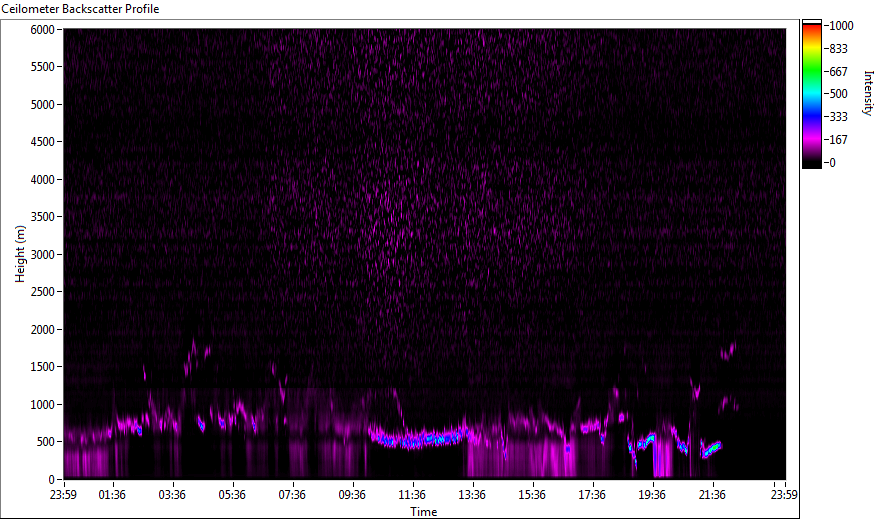The height and width of the screenshot is (519, 878).
Task: Click the Intensity color scale label
Action: [x=868, y=93]
